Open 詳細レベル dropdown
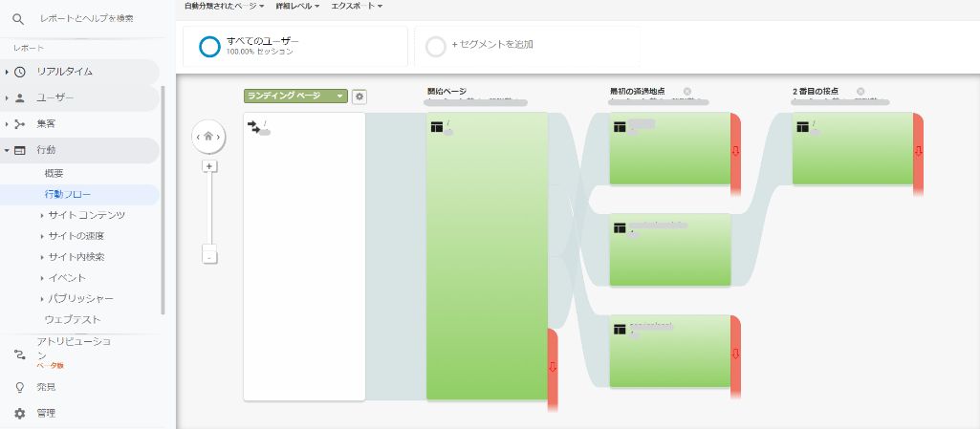Screen dimensions: 980x429 point(297,6)
